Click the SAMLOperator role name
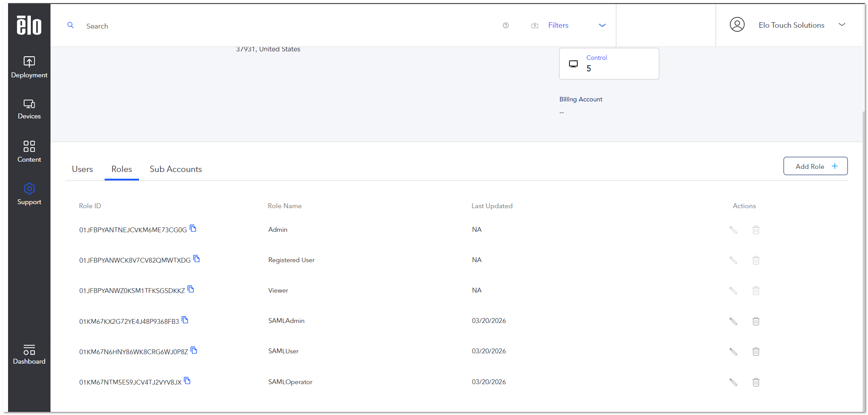The image size is (868, 415). (x=290, y=382)
